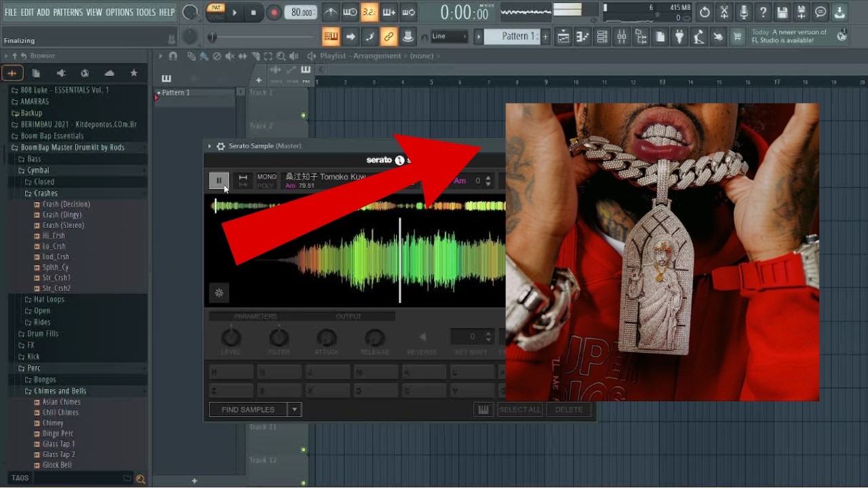Screen dimensions: 868x488
Task: Click FIND SAMPLES button in Serato
Action: point(248,409)
